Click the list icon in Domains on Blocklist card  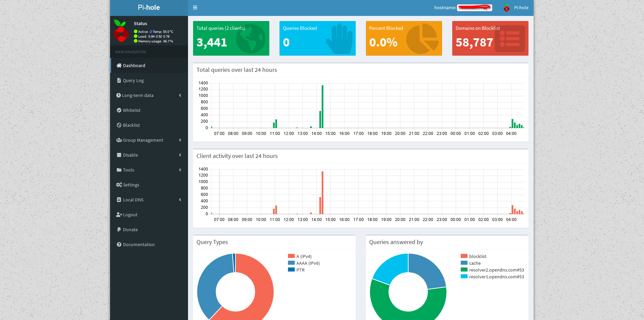click(x=510, y=39)
